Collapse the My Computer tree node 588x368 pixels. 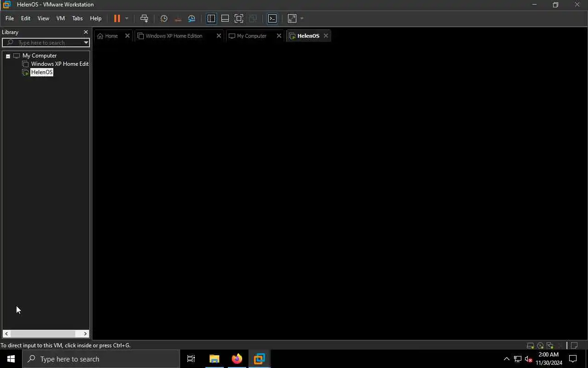pyautogui.click(x=8, y=56)
